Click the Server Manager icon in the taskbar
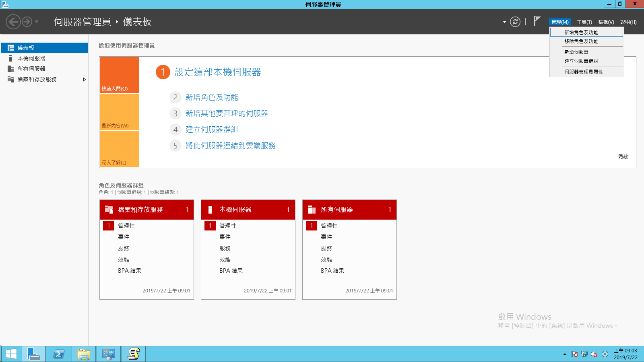 [x=33, y=354]
